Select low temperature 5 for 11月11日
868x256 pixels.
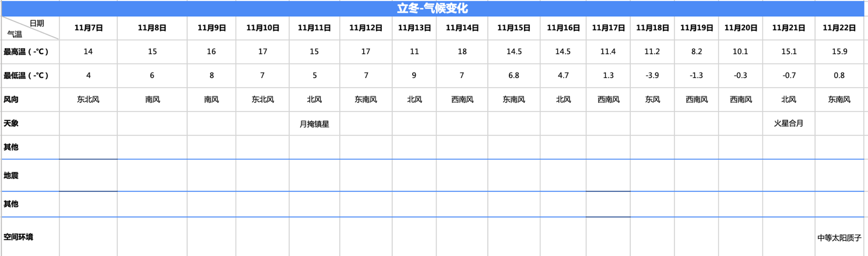(314, 76)
